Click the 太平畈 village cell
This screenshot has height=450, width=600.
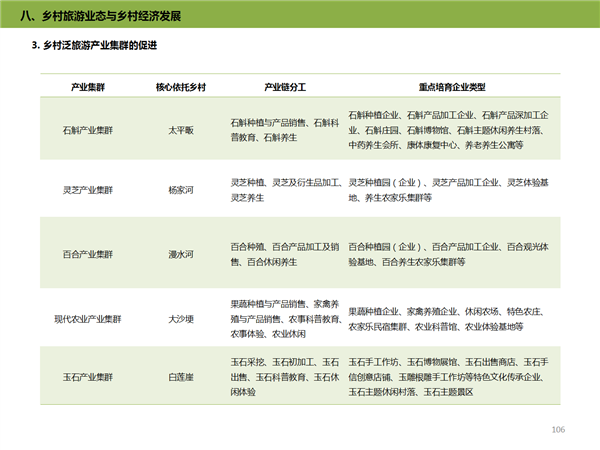pos(180,131)
